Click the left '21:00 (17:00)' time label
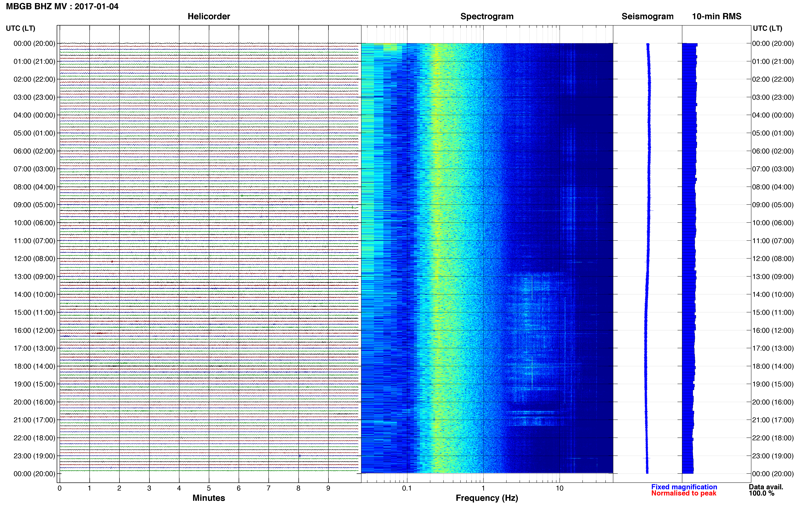This screenshot has height=508, width=812. tap(34, 420)
